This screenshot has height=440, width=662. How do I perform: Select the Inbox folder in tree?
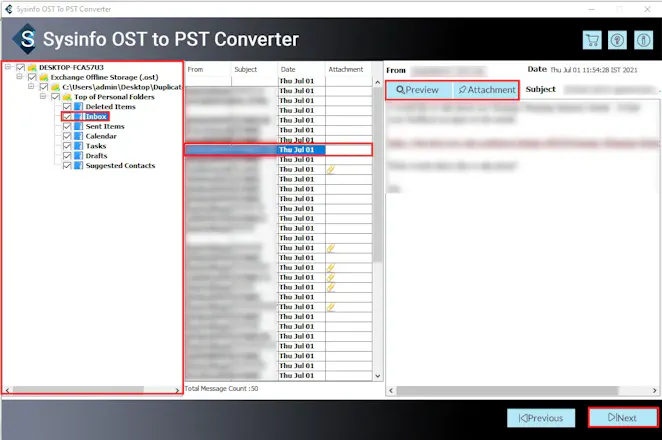[96, 117]
